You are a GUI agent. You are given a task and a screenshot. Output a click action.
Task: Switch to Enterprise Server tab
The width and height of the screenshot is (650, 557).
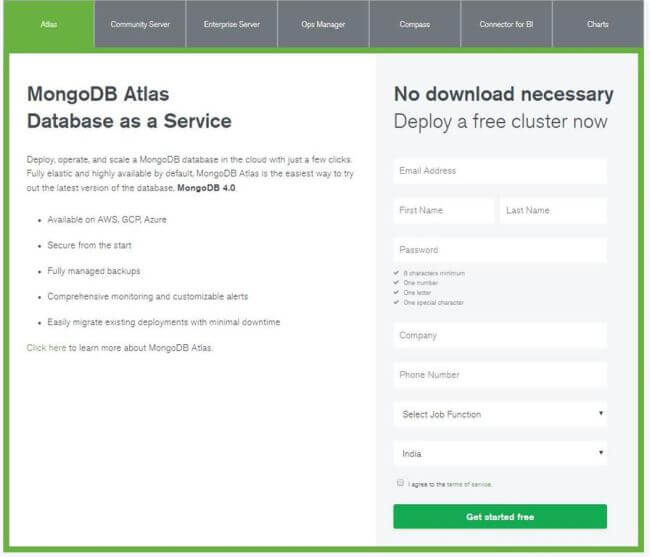coord(232,24)
